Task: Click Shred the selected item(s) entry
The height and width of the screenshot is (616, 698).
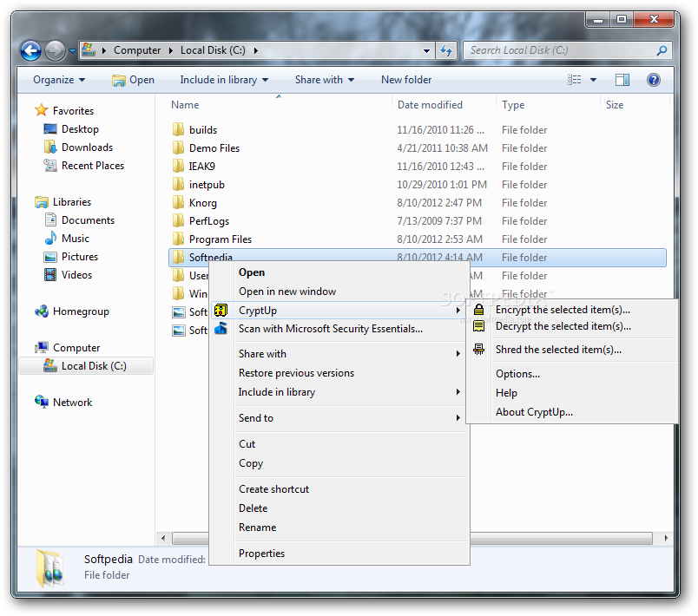Action: coord(572,350)
